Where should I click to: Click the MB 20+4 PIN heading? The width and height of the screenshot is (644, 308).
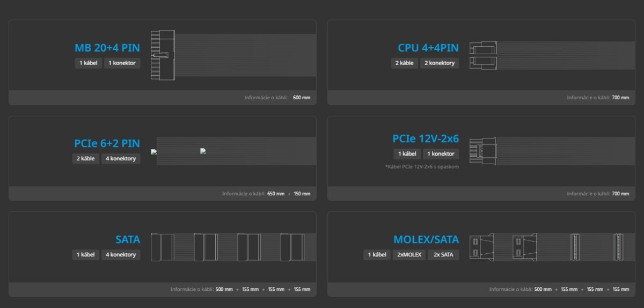tap(107, 48)
